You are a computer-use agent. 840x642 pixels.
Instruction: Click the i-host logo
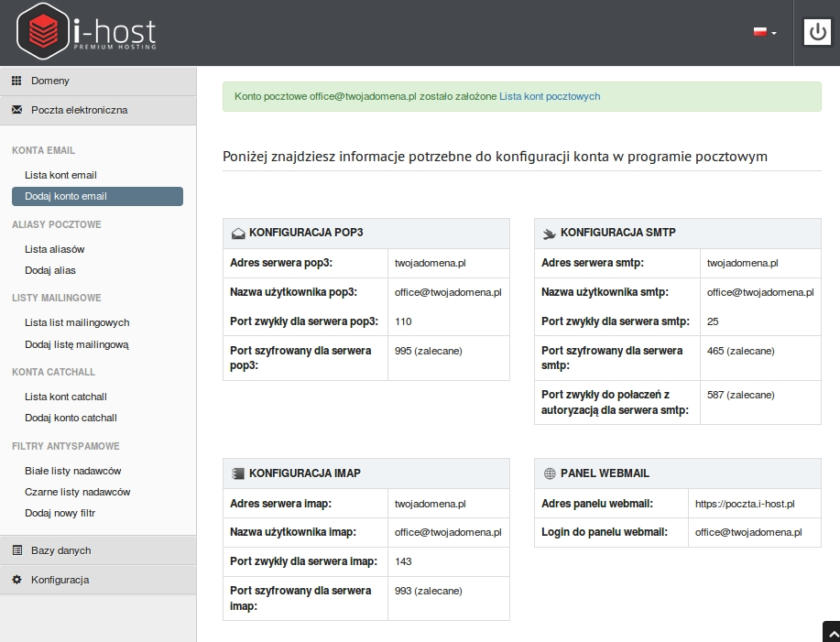[86, 31]
